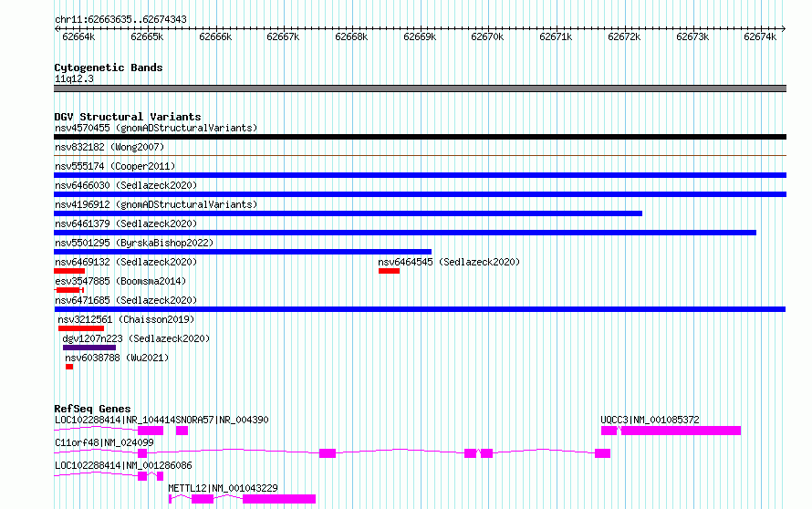The height and width of the screenshot is (509, 812).
Task: Select the nsv4196912 blue variant bar
Action: (x=348, y=213)
